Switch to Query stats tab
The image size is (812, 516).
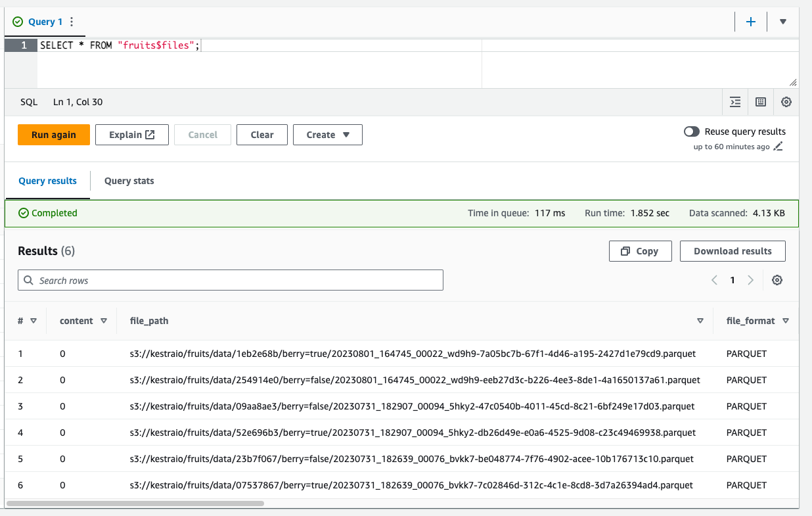[x=129, y=181]
